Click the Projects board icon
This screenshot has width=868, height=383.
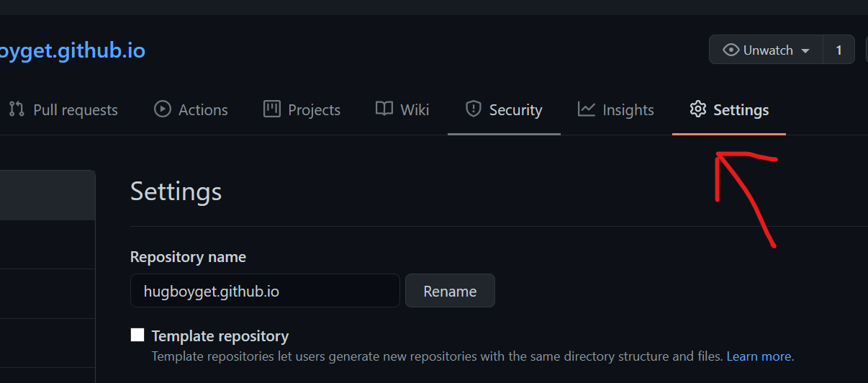(271, 109)
